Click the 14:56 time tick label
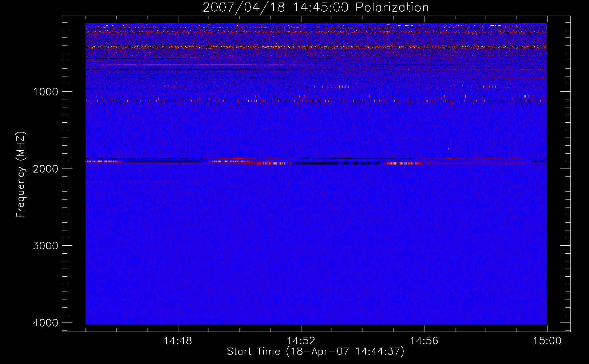Image resolution: width=589 pixels, height=364 pixels. tap(424, 341)
